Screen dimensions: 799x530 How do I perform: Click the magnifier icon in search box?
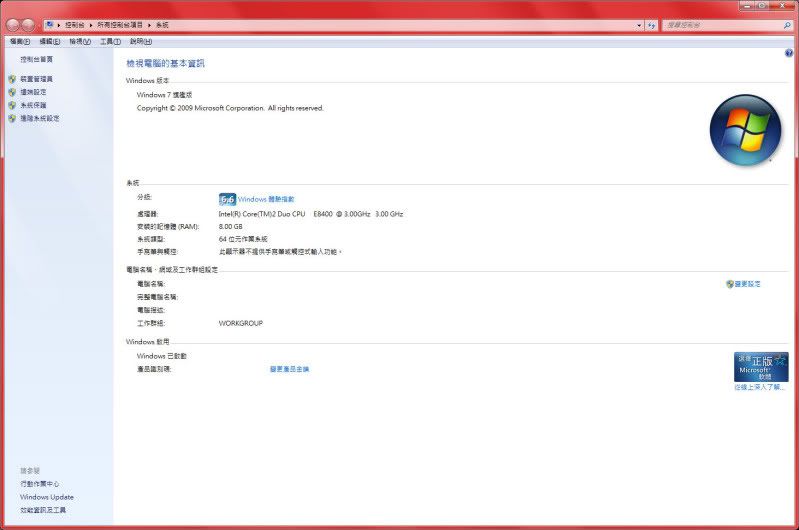787,24
